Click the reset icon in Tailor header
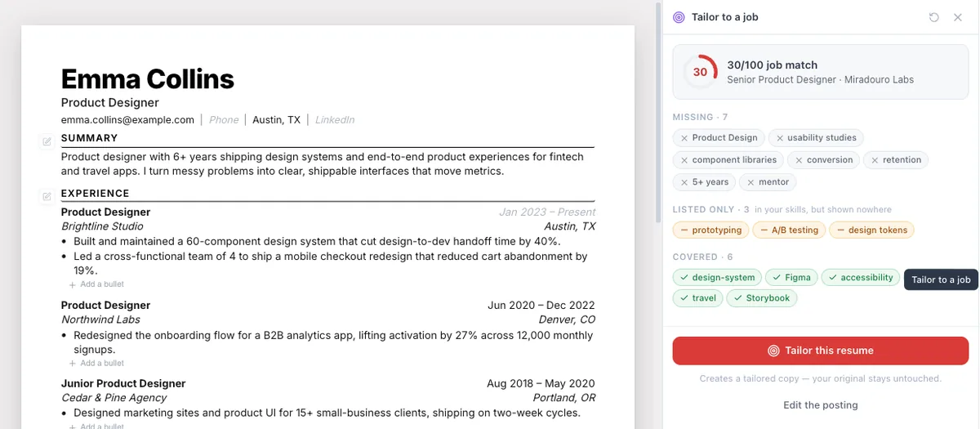The image size is (980, 429). pos(934,17)
